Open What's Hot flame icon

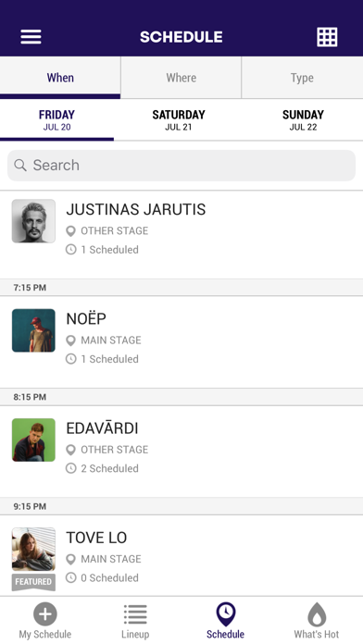point(317,614)
